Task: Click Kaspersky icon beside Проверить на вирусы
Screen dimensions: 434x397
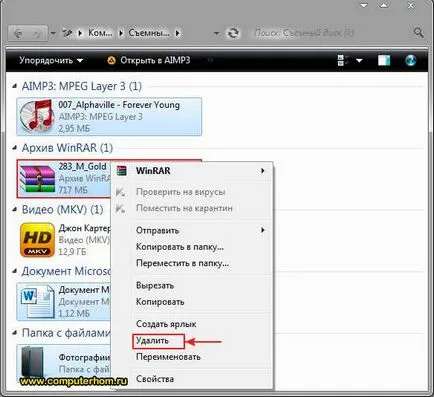Action: click(x=120, y=192)
